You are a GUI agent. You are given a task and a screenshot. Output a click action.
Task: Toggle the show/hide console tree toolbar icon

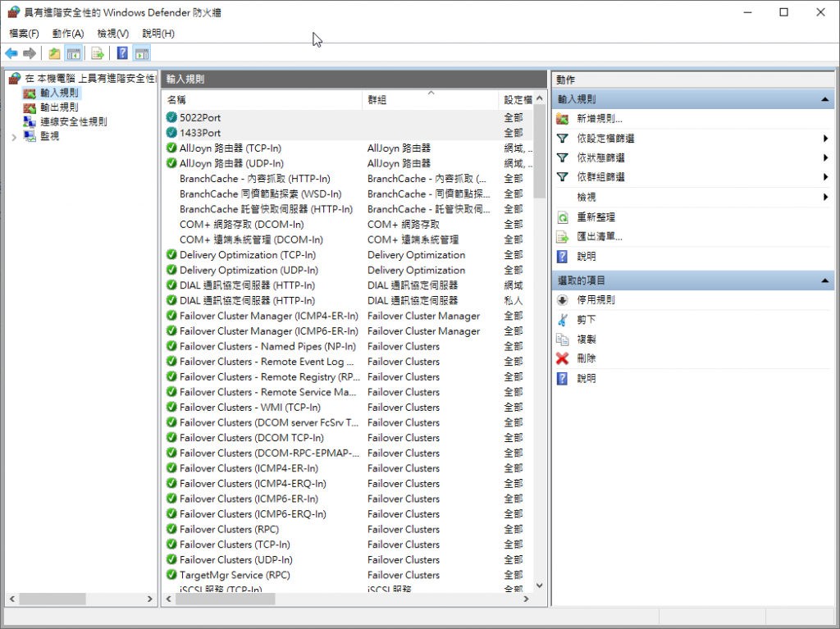pyautogui.click(x=73, y=53)
